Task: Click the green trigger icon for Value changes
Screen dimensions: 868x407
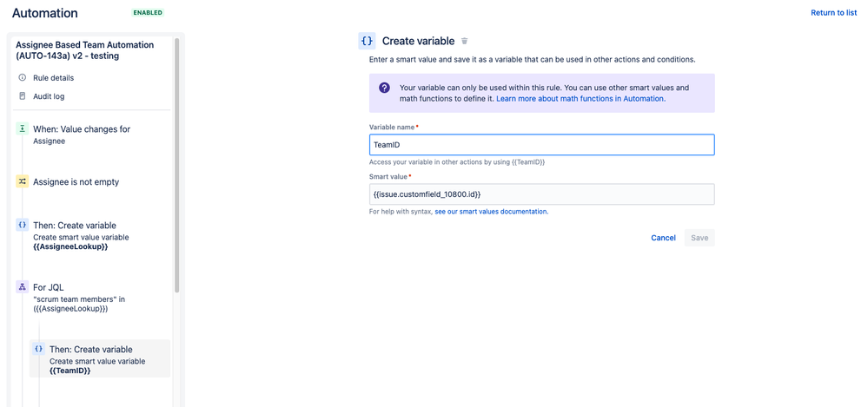Action: pyautogui.click(x=22, y=128)
